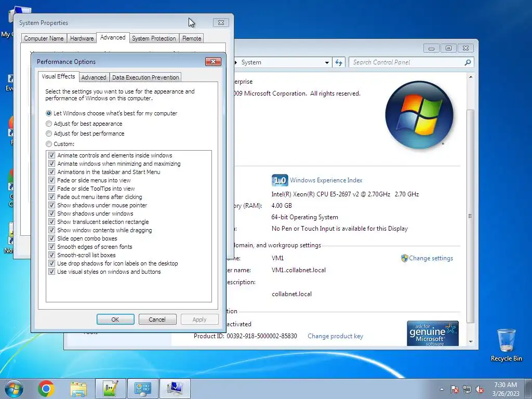Click the ask for genuine Microsoft badge
This screenshot has width=532, height=399.
pos(433,334)
